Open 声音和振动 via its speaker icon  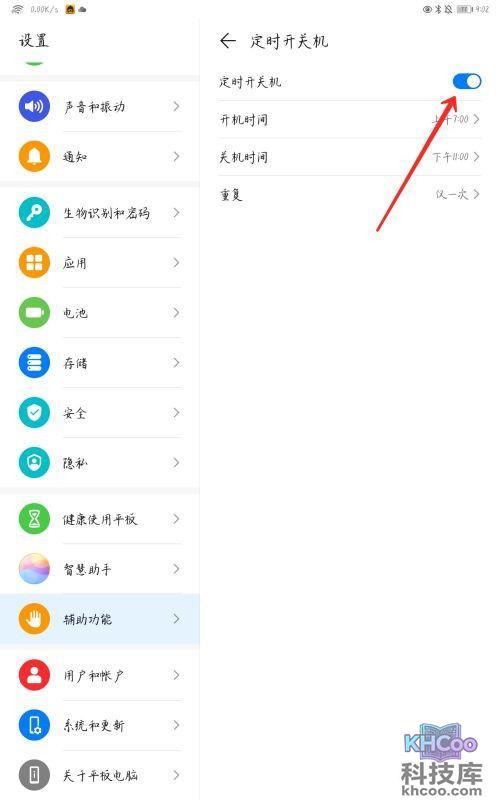coord(34,106)
